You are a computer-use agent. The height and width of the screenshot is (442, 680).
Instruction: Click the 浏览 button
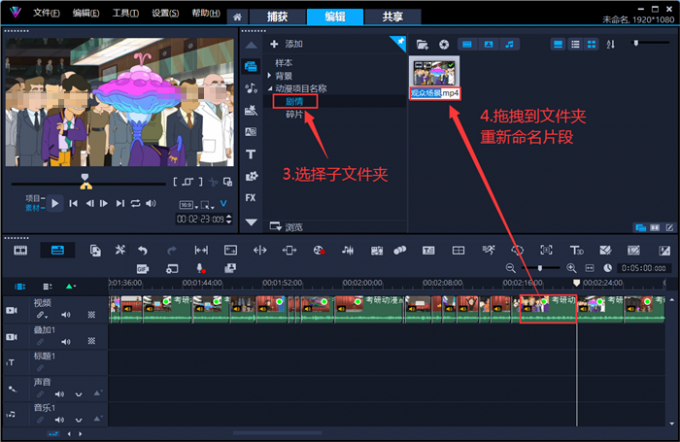click(286, 226)
